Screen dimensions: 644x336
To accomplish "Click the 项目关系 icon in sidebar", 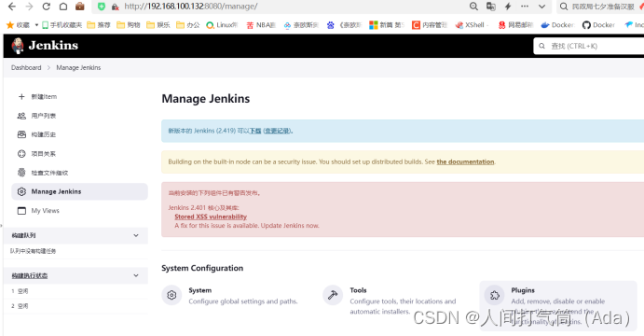I will [21, 154].
